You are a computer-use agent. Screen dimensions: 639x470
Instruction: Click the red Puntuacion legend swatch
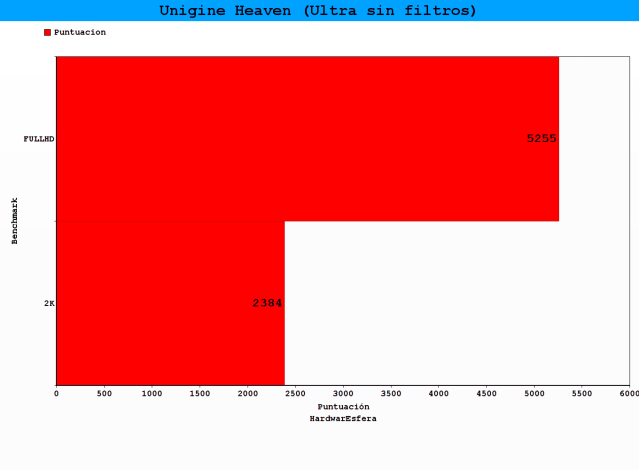[47, 33]
